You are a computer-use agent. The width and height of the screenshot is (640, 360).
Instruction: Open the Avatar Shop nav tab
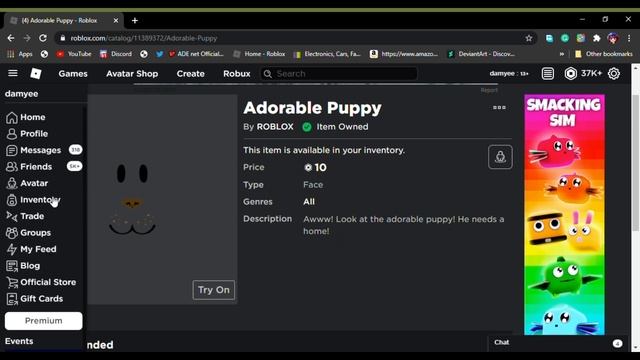tap(132, 74)
